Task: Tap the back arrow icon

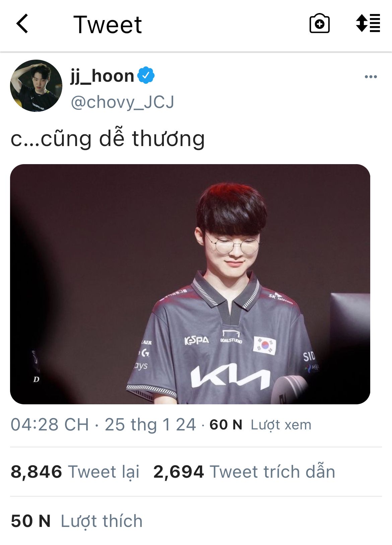Action: [22, 24]
